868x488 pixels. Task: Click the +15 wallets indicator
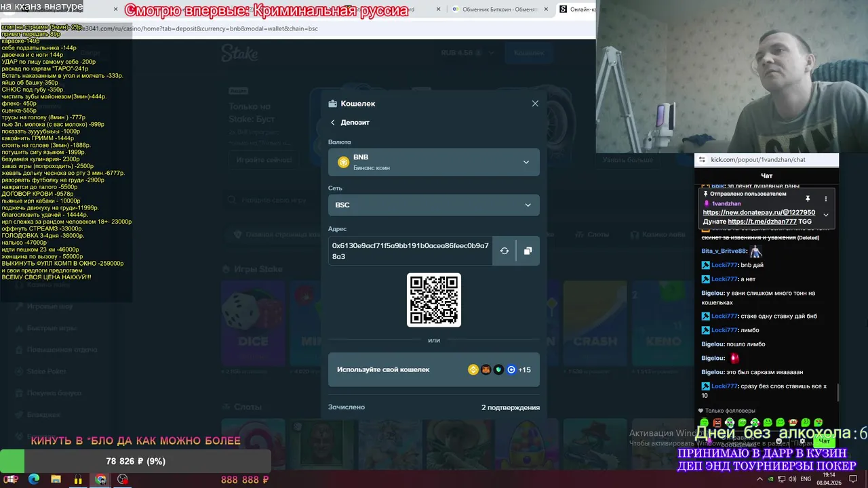click(x=524, y=369)
